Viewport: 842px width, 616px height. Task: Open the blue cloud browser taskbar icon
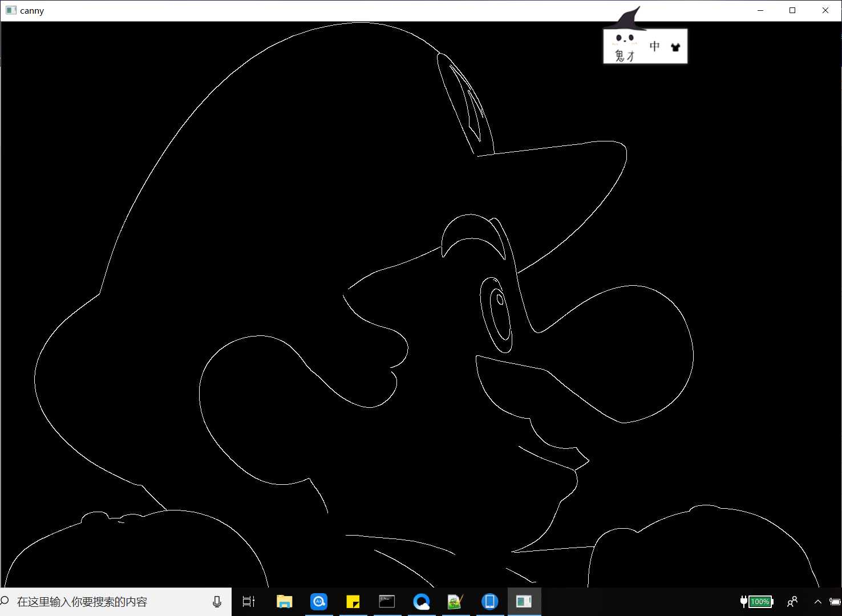(x=422, y=602)
